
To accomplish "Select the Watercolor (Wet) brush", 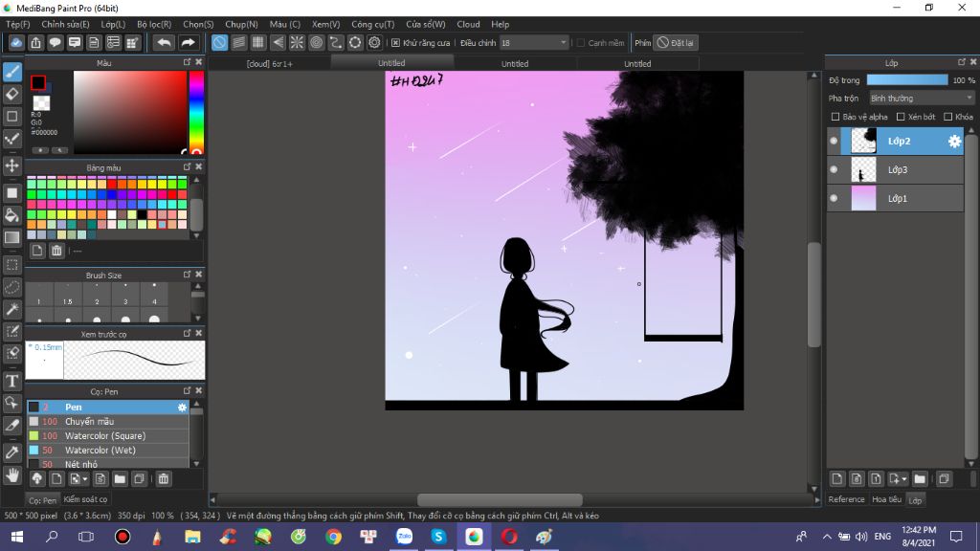I will [x=107, y=451].
